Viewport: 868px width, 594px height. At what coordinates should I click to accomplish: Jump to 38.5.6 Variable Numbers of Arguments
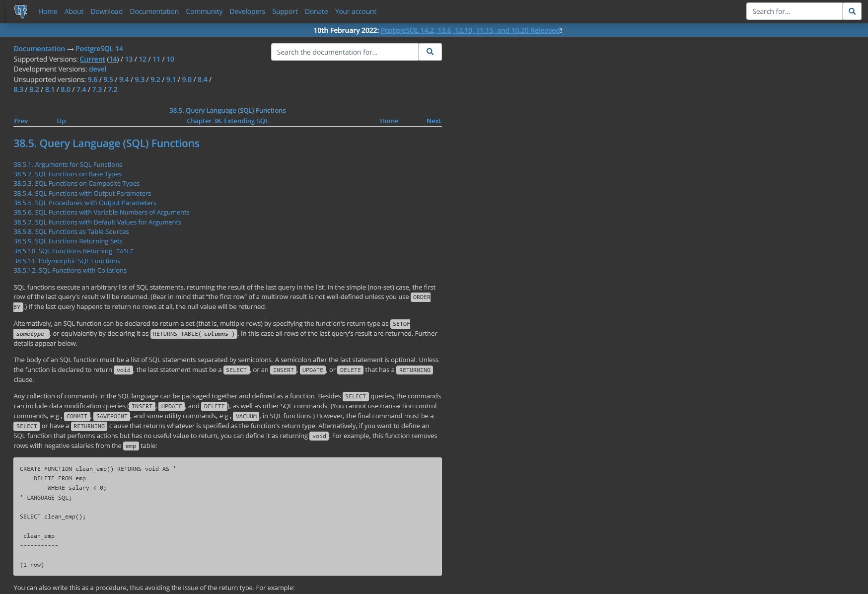(x=101, y=212)
